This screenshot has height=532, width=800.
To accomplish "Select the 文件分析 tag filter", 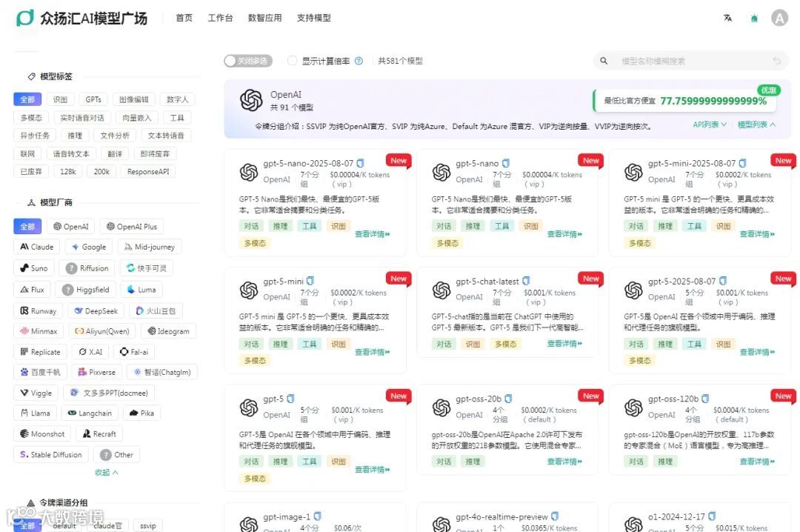I will [115, 136].
